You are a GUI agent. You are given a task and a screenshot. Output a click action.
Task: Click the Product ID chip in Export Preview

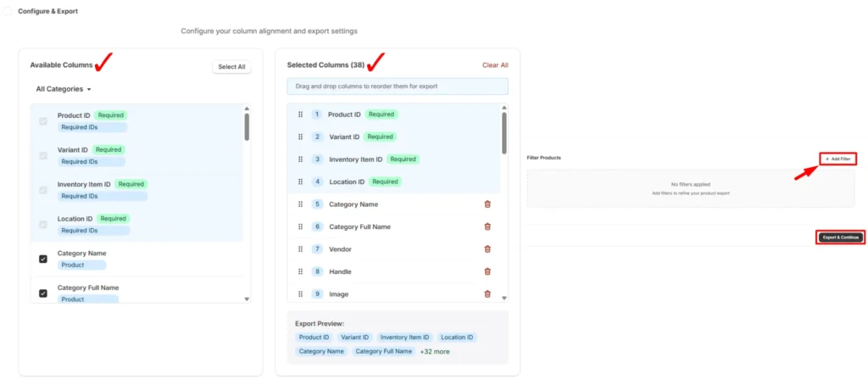click(314, 338)
